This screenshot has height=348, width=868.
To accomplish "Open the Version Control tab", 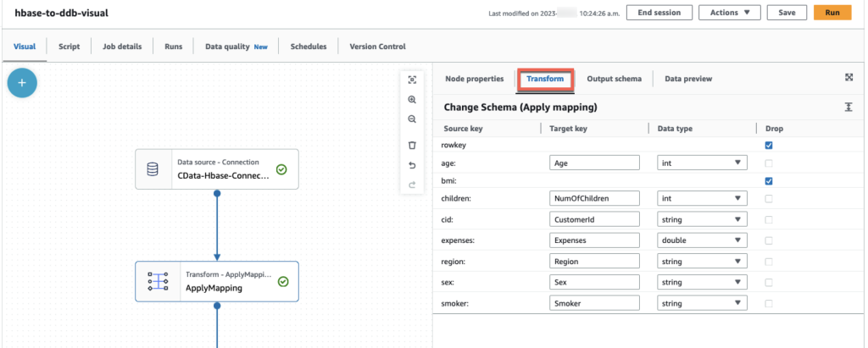I will (377, 47).
